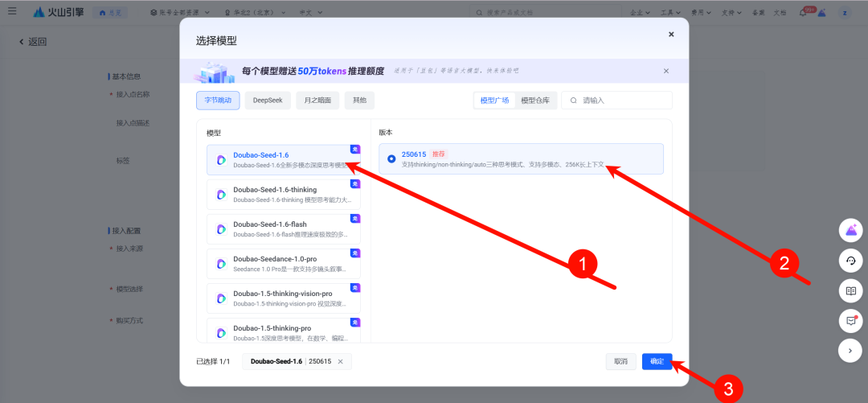Click the Doubao-Seed-1.6-thinking model icon
The height and width of the screenshot is (403, 868).
[x=220, y=195]
